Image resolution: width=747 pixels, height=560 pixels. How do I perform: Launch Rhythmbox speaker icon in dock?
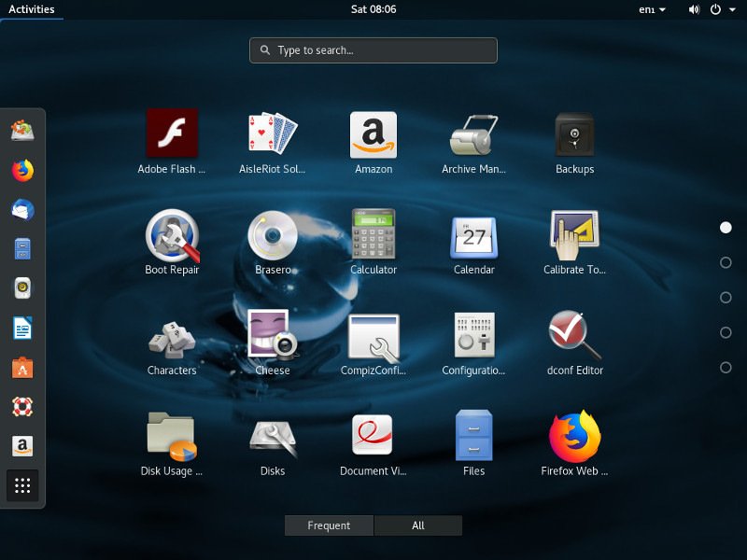coord(22,288)
